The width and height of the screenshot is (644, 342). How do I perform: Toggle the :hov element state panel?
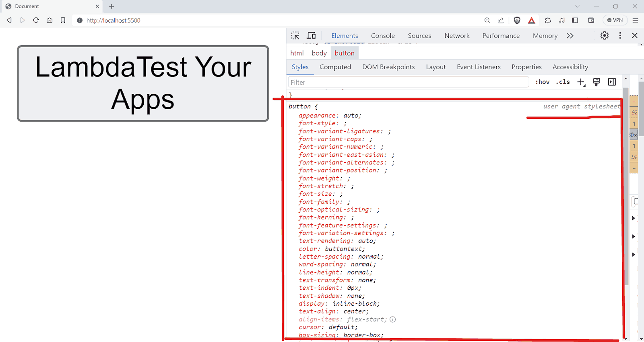[x=542, y=82]
